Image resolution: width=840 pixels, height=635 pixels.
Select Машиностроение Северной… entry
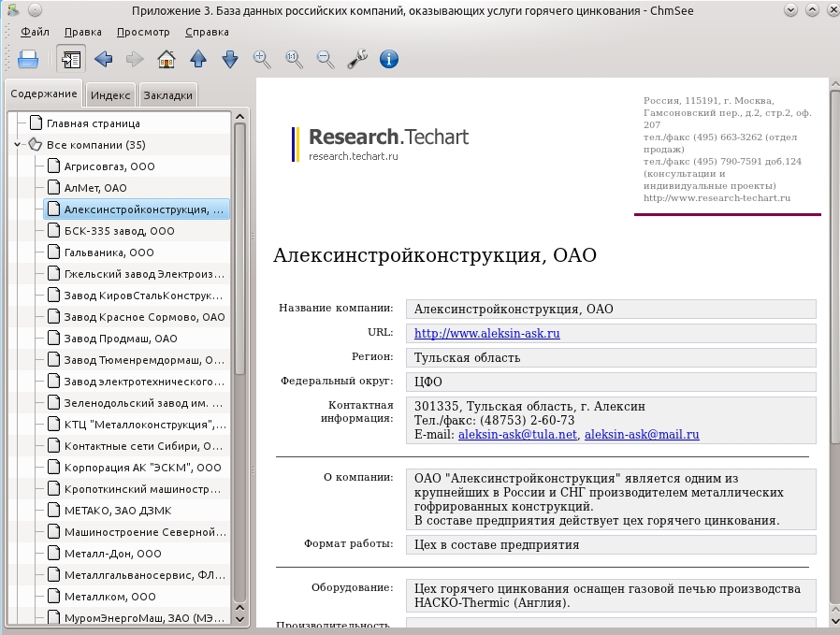[x=145, y=532]
